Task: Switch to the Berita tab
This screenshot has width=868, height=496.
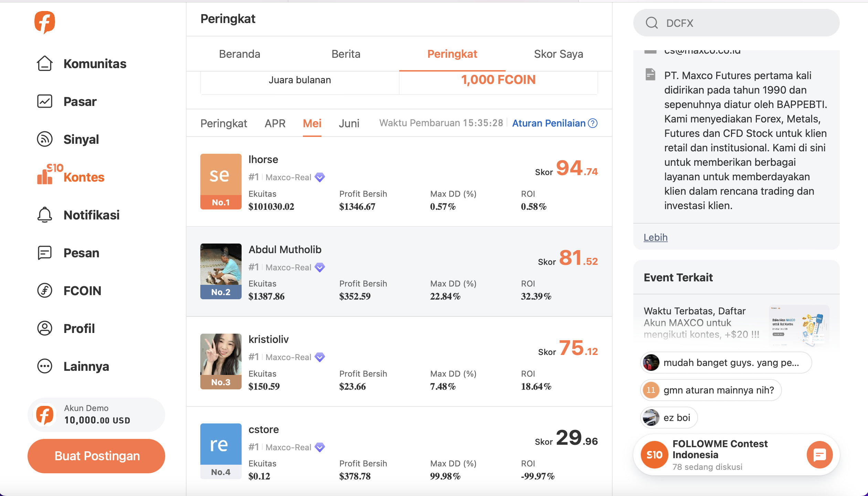Action: pos(346,54)
